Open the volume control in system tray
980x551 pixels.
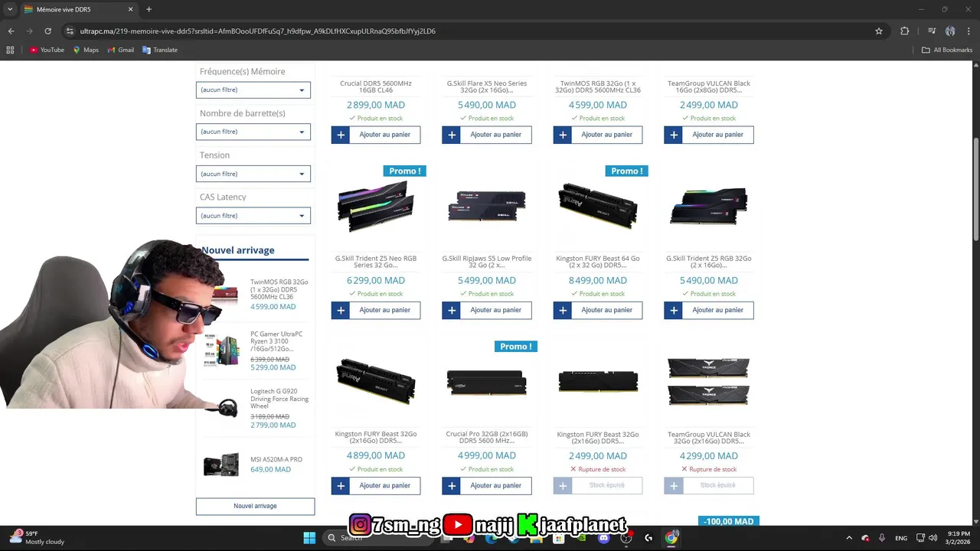tap(933, 538)
